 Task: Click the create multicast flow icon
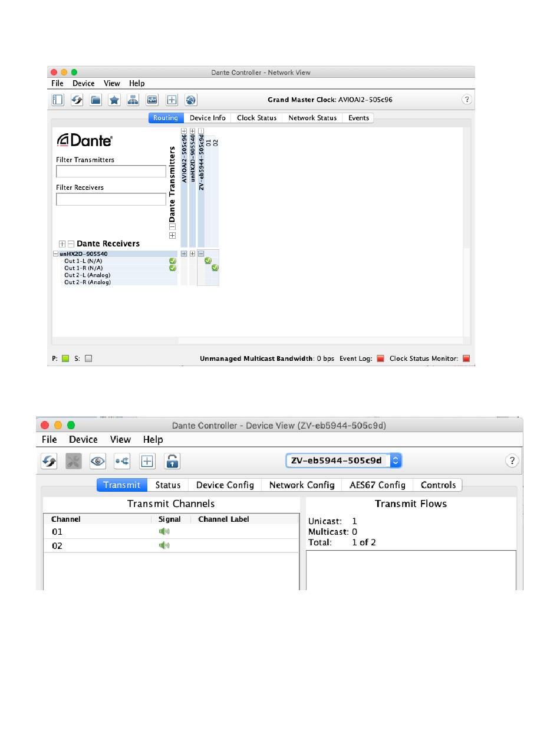point(123,461)
